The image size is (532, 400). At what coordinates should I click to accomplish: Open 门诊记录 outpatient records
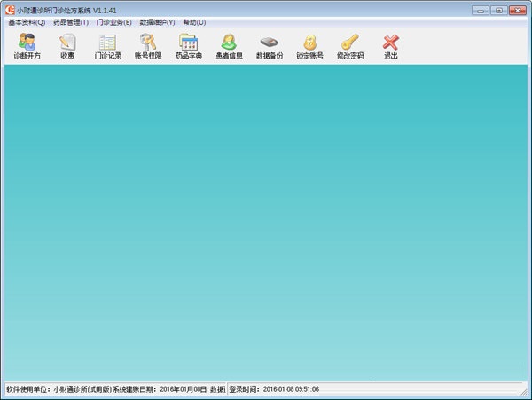click(x=108, y=46)
